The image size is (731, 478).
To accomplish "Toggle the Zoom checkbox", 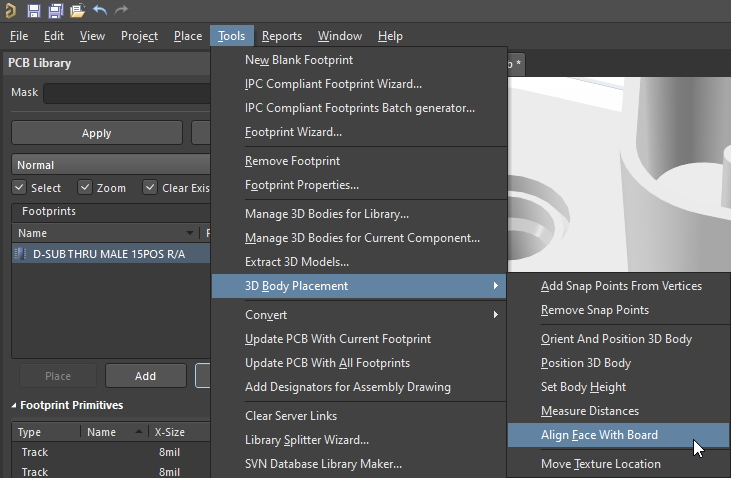I will pyautogui.click(x=84, y=187).
